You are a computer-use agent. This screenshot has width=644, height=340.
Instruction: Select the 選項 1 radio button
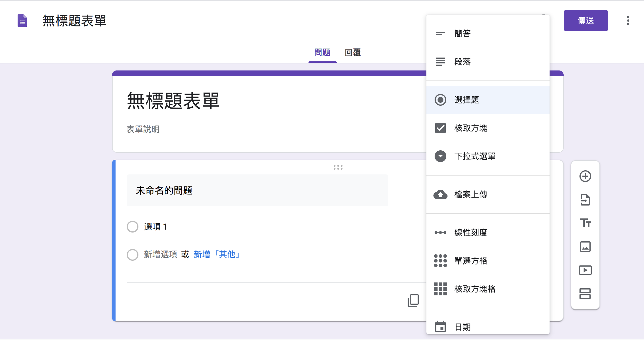(133, 226)
